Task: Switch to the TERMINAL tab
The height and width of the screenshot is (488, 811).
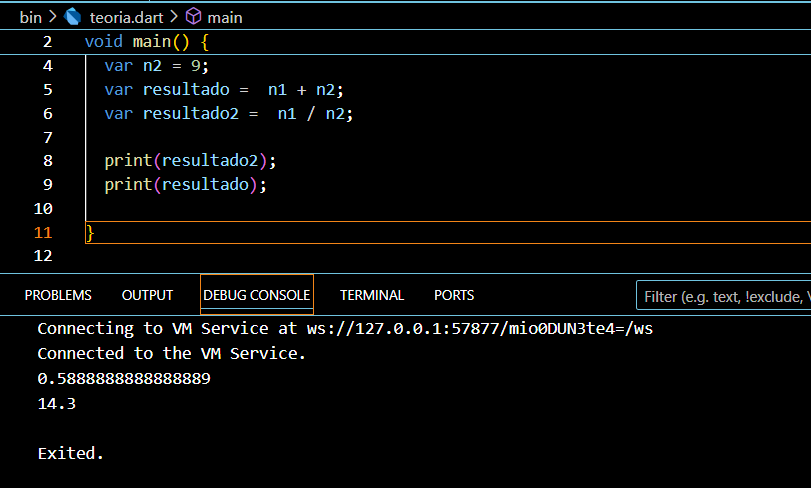Action: click(372, 295)
